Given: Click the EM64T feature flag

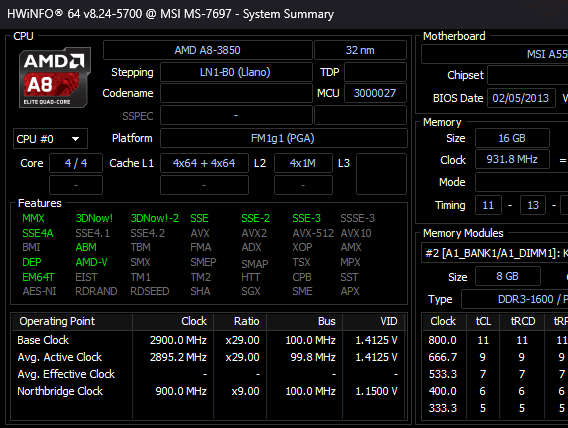Looking at the screenshot, I should click(x=38, y=277).
